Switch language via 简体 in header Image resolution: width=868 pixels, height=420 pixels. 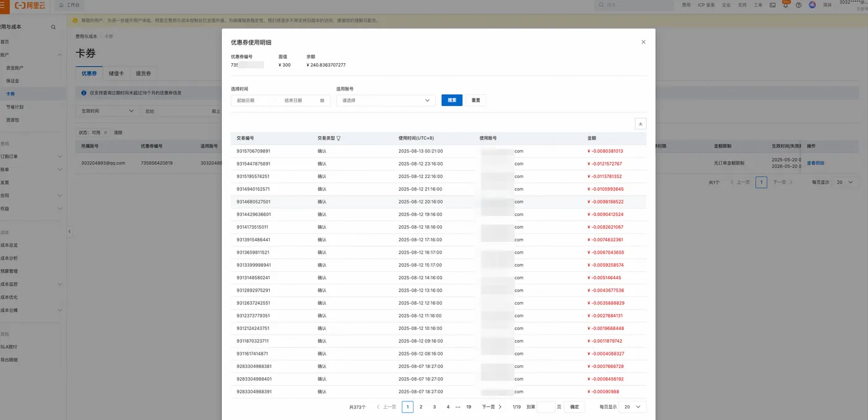pyautogui.click(x=827, y=4)
